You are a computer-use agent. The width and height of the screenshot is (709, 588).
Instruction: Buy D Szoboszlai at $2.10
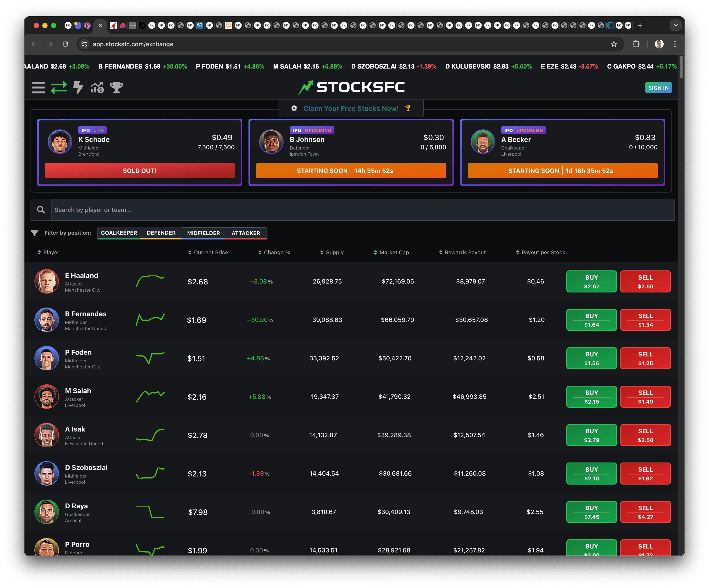click(591, 473)
